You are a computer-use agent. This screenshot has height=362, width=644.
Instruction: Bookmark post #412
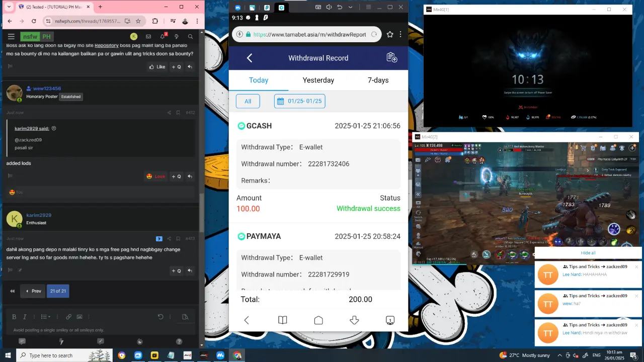click(x=178, y=113)
